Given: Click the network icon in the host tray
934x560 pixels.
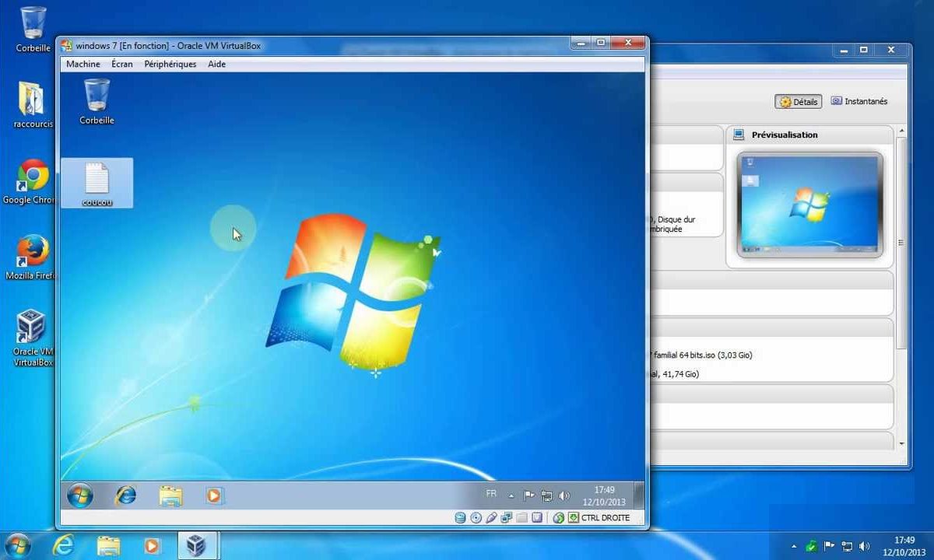Looking at the screenshot, I should point(847,546).
